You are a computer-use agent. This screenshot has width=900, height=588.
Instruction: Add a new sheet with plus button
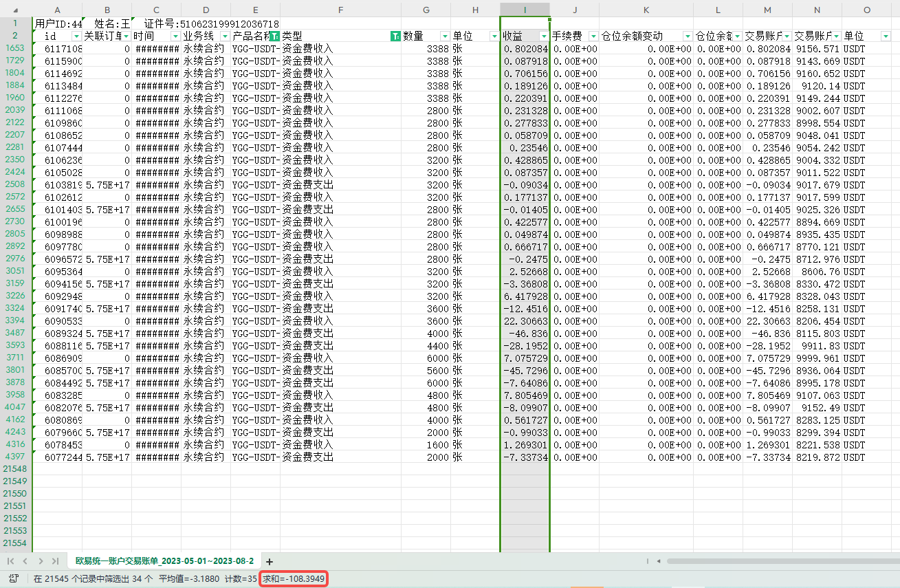[270, 562]
